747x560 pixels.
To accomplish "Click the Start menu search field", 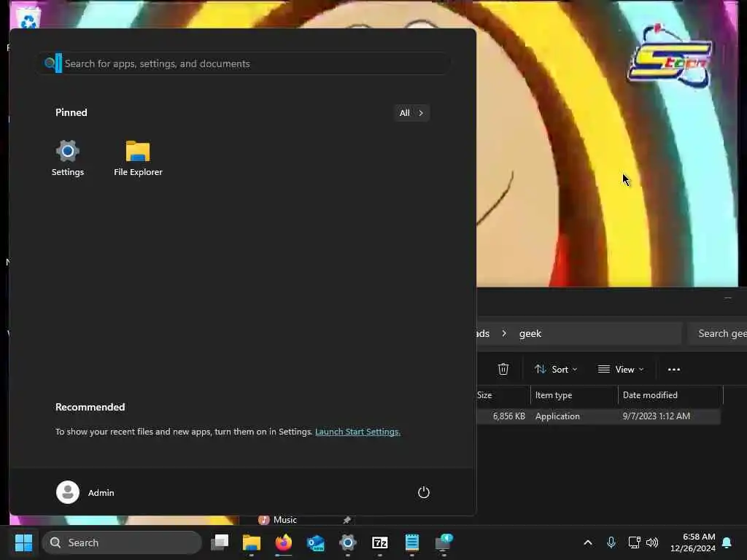I will [244, 63].
